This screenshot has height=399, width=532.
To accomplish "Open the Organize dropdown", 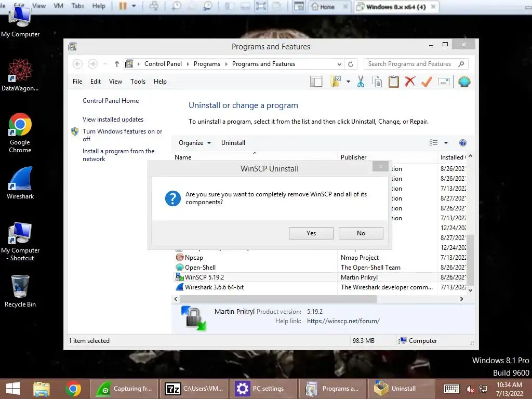I will [x=195, y=143].
